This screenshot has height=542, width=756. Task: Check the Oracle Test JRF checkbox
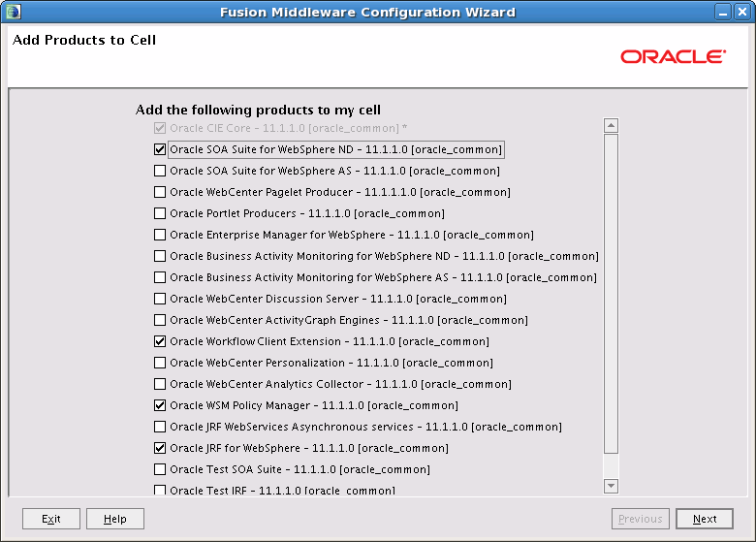pos(160,490)
